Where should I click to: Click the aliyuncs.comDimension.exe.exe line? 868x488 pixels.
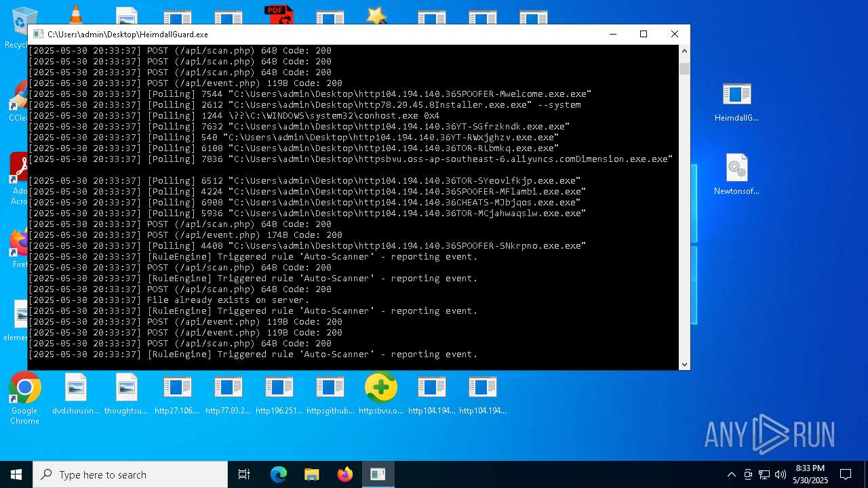pyautogui.click(x=351, y=159)
